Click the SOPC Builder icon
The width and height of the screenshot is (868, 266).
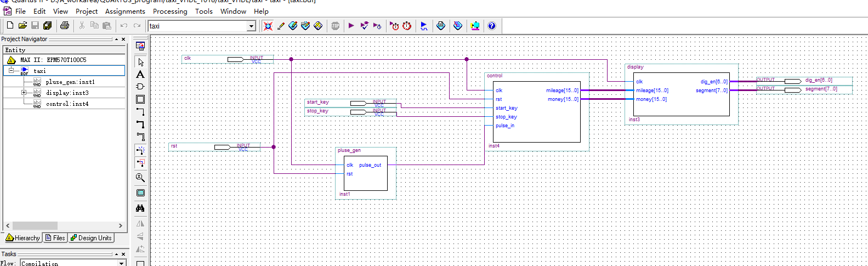pyautogui.click(x=475, y=25)
